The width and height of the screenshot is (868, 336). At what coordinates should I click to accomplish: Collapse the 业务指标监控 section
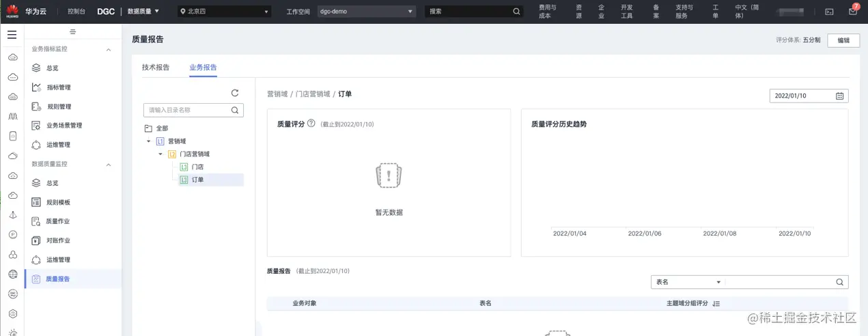click(x=109, y=49)
